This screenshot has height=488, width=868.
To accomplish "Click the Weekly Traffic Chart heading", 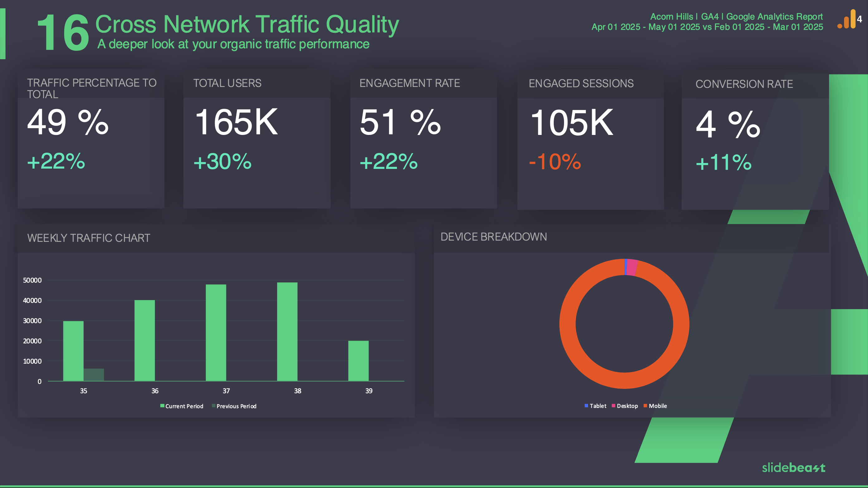I will coord(89,238).
